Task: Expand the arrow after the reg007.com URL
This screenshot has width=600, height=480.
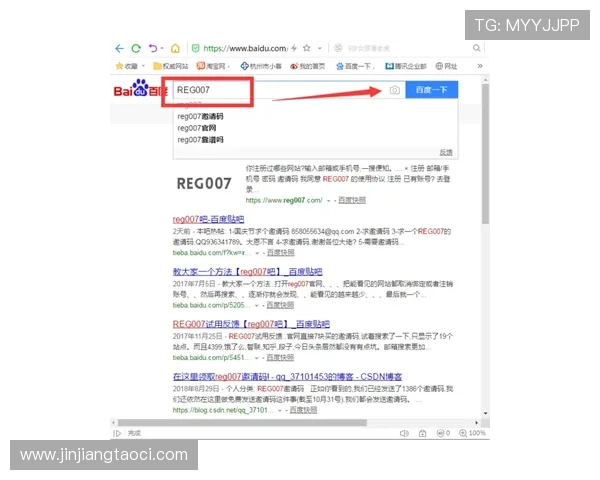Action: 328,201
